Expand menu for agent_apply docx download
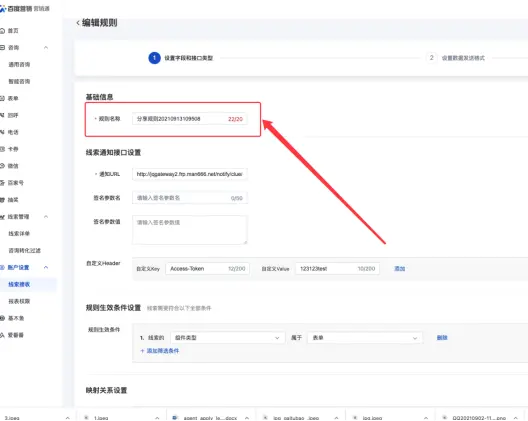528x421 pixels. 247,418
